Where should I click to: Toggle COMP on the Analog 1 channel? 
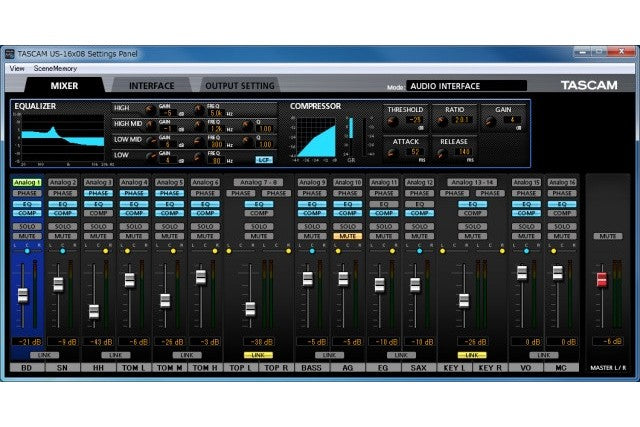coord(27,213)
